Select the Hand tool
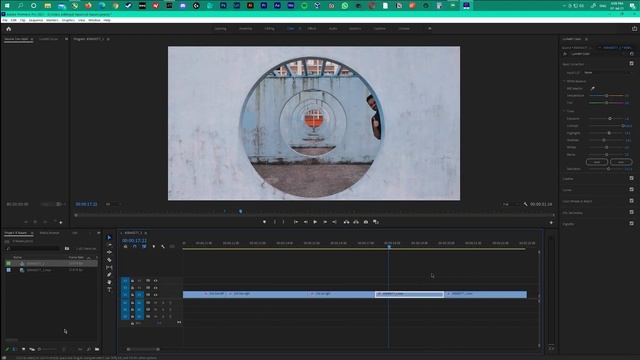 tap(109, 282)
